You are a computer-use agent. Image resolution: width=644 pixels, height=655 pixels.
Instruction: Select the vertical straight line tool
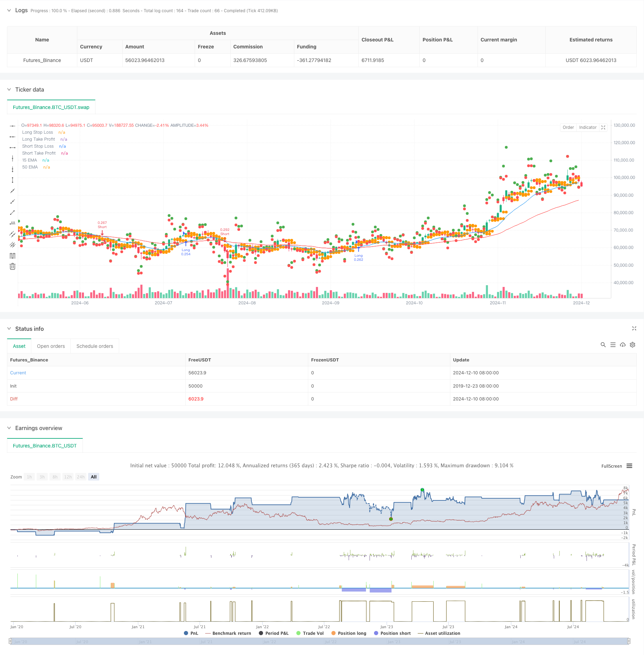13,158
